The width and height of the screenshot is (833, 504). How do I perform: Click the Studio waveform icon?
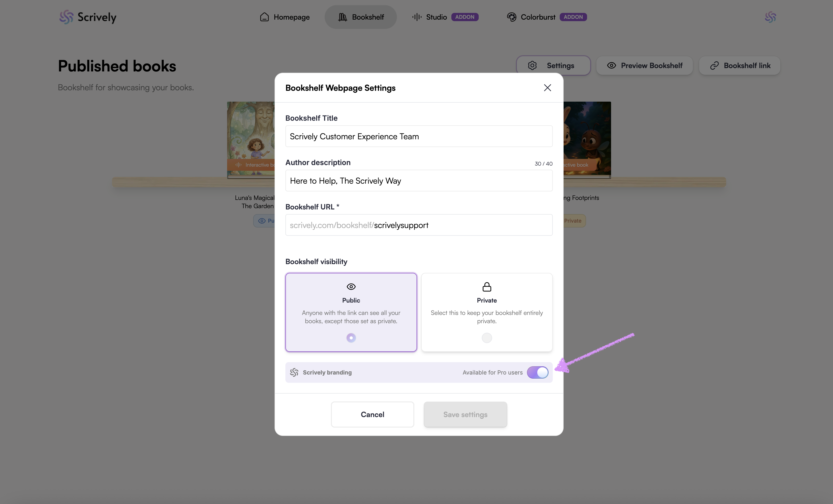pos(416,17)
